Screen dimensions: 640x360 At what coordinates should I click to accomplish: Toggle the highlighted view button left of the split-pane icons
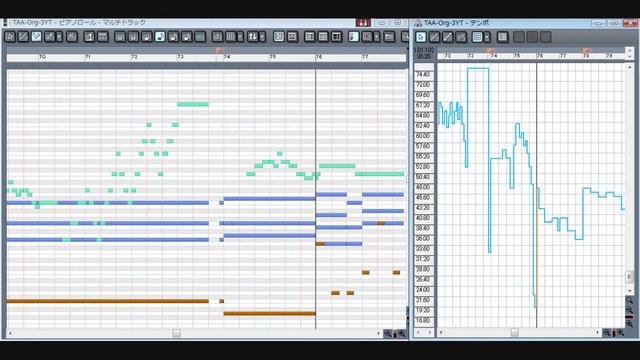point(279,37)
